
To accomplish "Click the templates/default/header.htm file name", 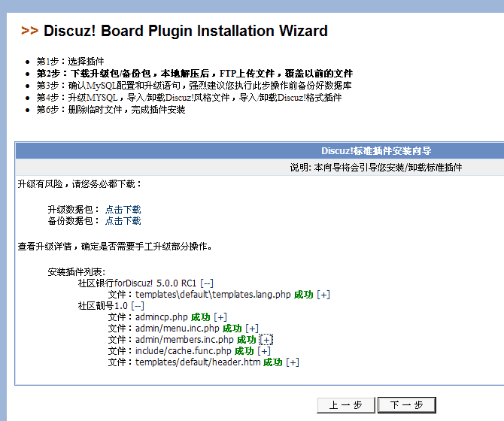I will tap(198, 362).
